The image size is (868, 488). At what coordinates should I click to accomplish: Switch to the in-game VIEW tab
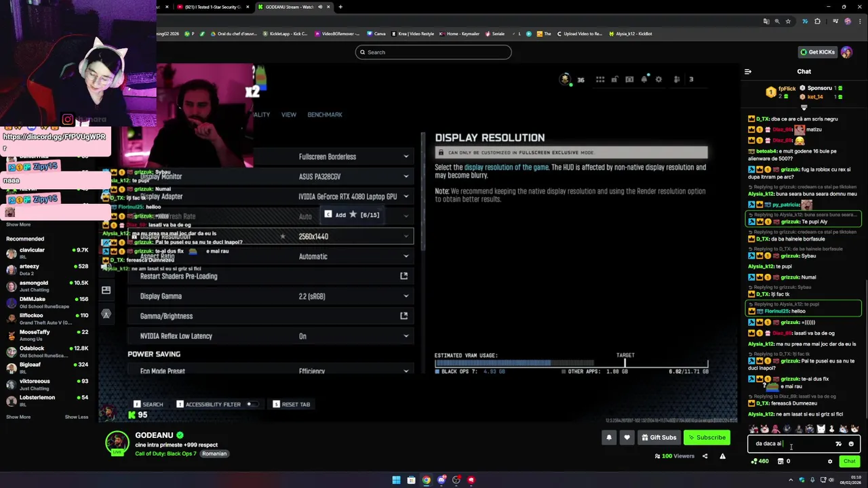click(x=289, y=115)
